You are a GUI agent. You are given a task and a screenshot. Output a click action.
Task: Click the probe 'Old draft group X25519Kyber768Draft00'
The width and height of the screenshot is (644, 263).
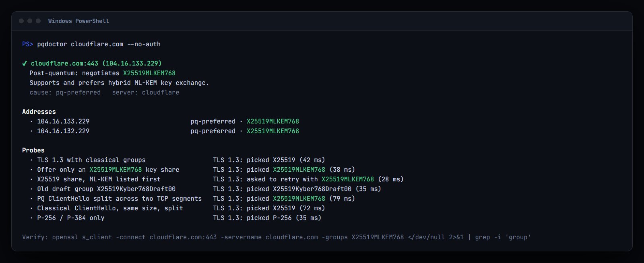click(107, 189)
